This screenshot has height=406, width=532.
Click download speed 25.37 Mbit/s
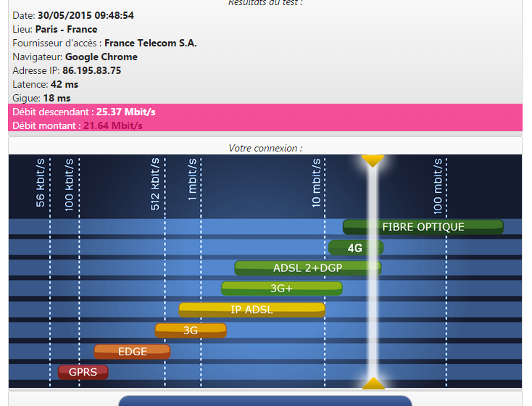[x=126, y=112]
